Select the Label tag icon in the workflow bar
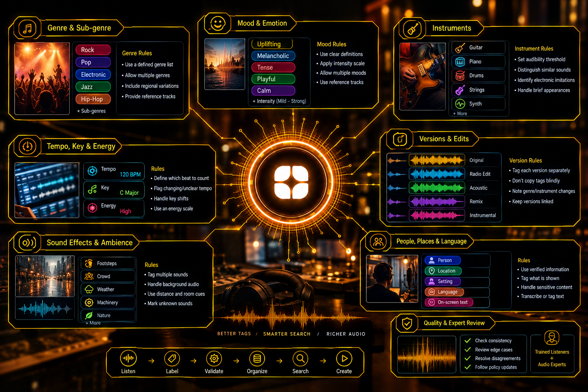The height and width of the screenshot is (392, 588). tap(172, 358)
